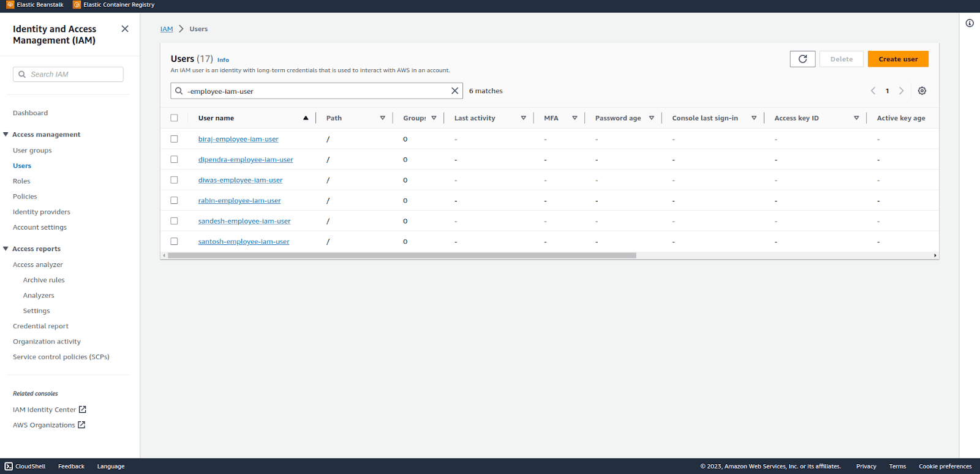Open AWS Organizations external link
This screenshot has height=474, width=980.
pos(49,425)
